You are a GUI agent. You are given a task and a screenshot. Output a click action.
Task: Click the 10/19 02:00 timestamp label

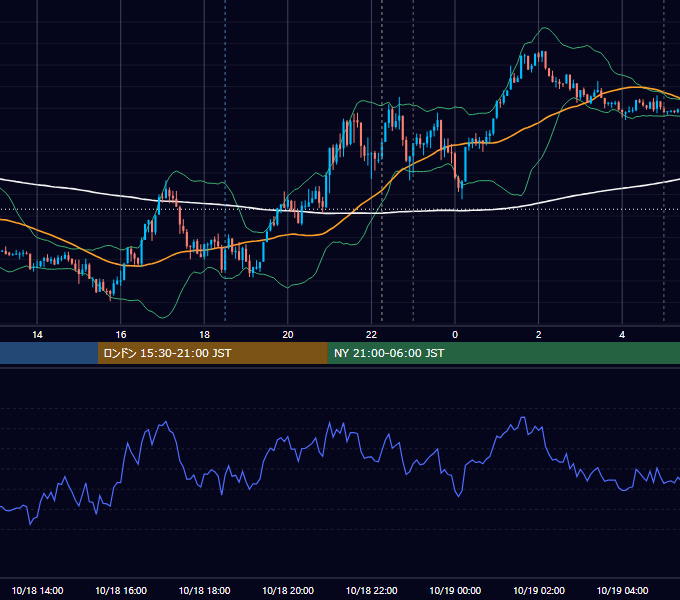pyautogui.click(x=539, y=590)
